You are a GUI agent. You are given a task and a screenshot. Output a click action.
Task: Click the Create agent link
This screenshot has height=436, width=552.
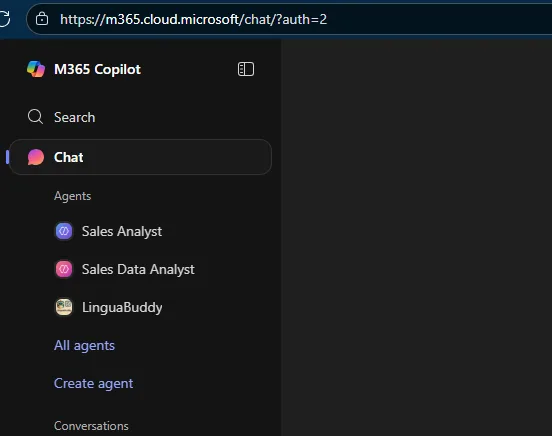click(x=94, y=384)
